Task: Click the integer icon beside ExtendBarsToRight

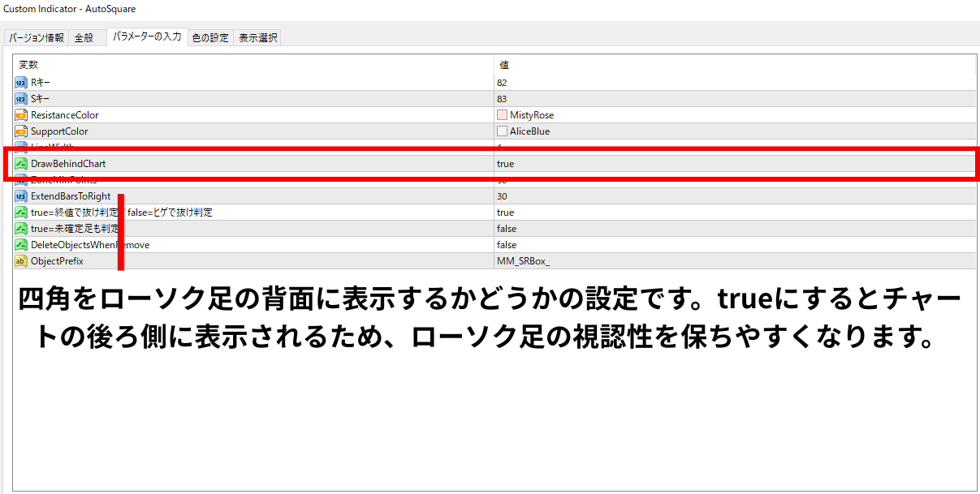Action: pyautogui.click(x=21, y=196)
